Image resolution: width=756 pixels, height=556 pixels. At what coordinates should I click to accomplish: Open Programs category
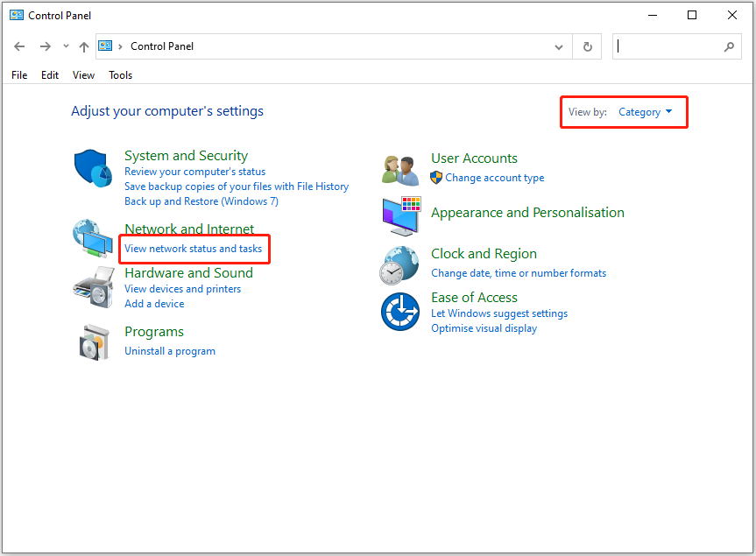[x=154, y=332]
